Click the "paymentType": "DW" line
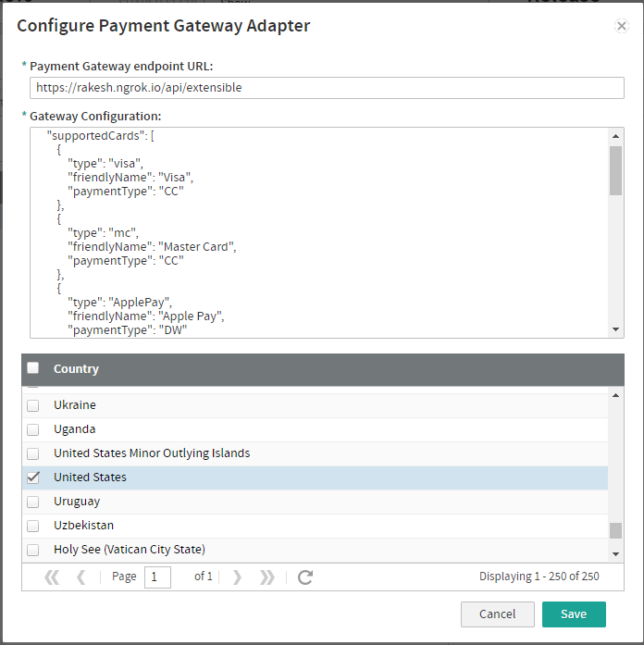Screen dimensions: 644x645 (128, 330)
